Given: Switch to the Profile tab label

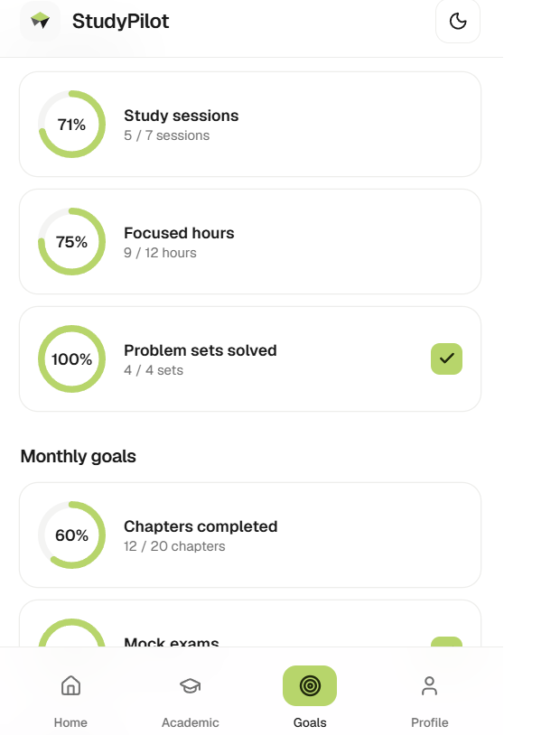Looking at the screenshot, I should click(x=429, y=722).
